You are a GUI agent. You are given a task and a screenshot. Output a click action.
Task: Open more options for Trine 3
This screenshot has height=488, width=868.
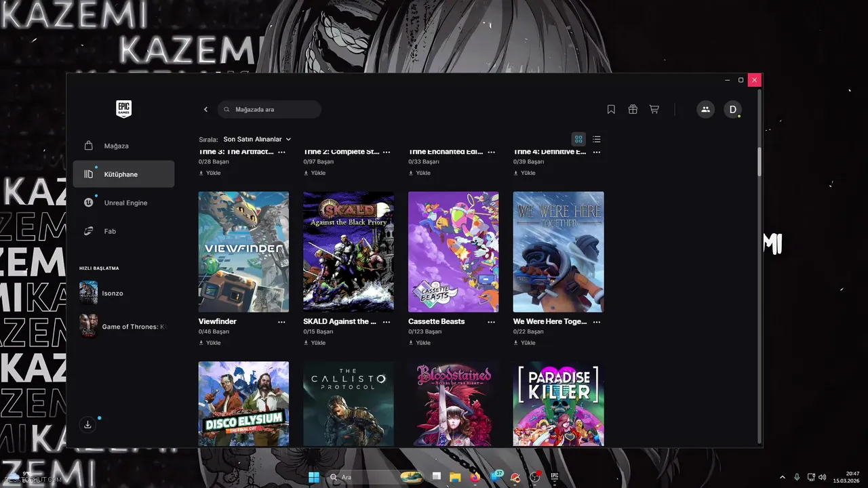click(282, 152)
